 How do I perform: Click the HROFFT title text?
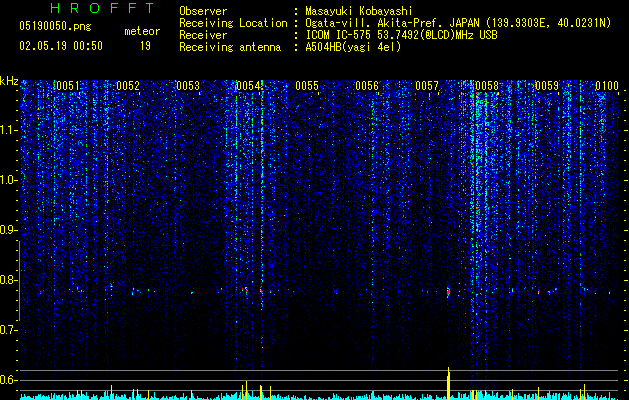[x=102, y=8]
